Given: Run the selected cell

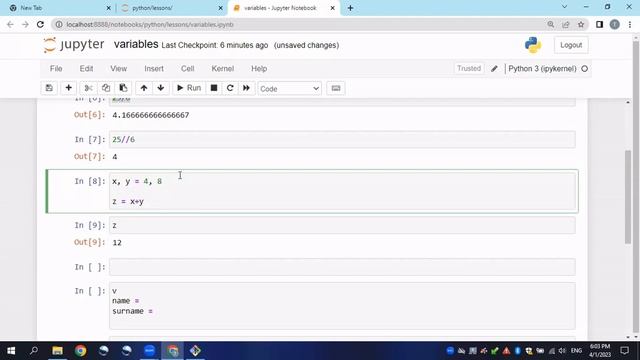Looking at the screenshot, I should tap(189, 88).
